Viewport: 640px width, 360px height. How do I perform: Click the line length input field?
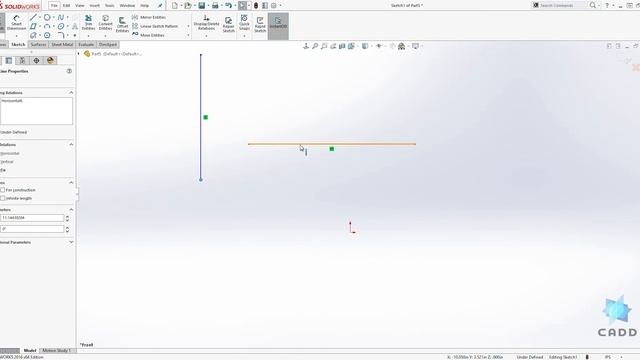tap(32, 218)
